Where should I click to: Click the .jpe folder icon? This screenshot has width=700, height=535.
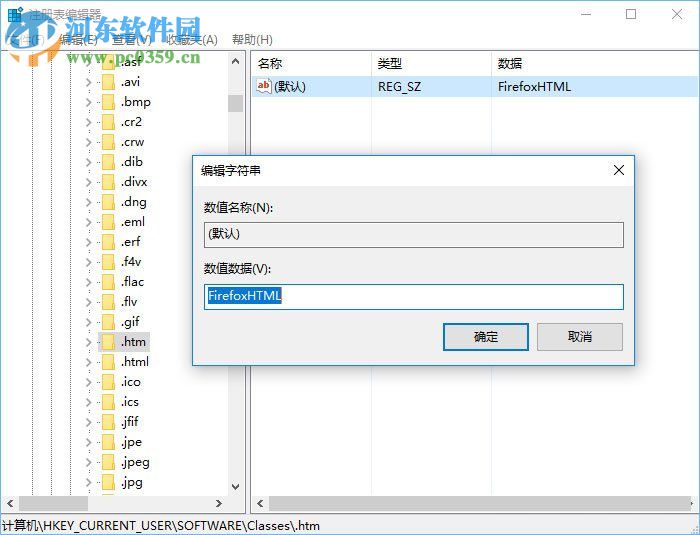pos(108,443)
